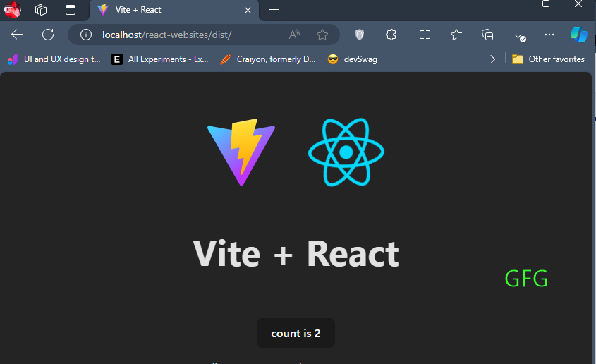Open the tab actions menu icon
Viewport: 596px width, 364px height.
(x=71, y=10)
